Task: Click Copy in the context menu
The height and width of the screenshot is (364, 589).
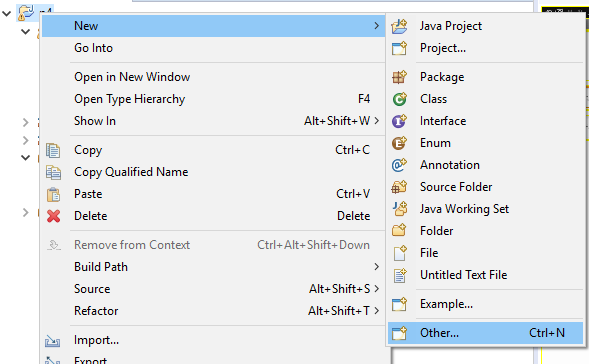Action: 213,150
